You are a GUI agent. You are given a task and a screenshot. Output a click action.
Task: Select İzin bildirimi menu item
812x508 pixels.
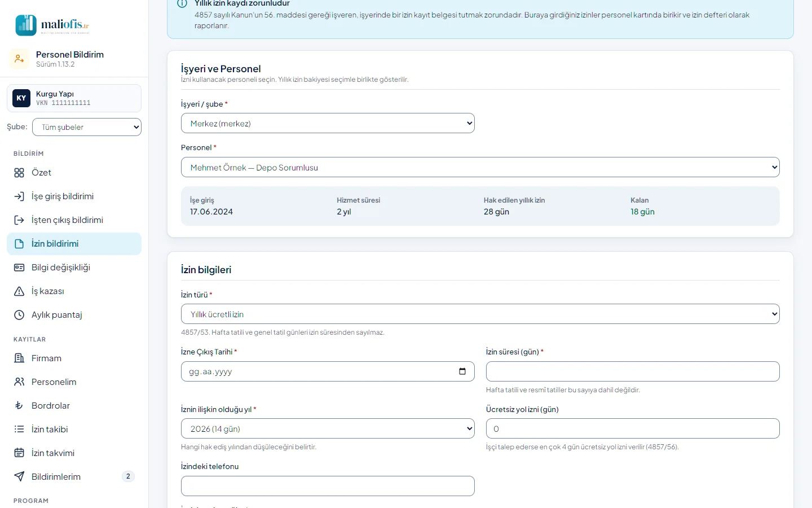click(74, 244)
